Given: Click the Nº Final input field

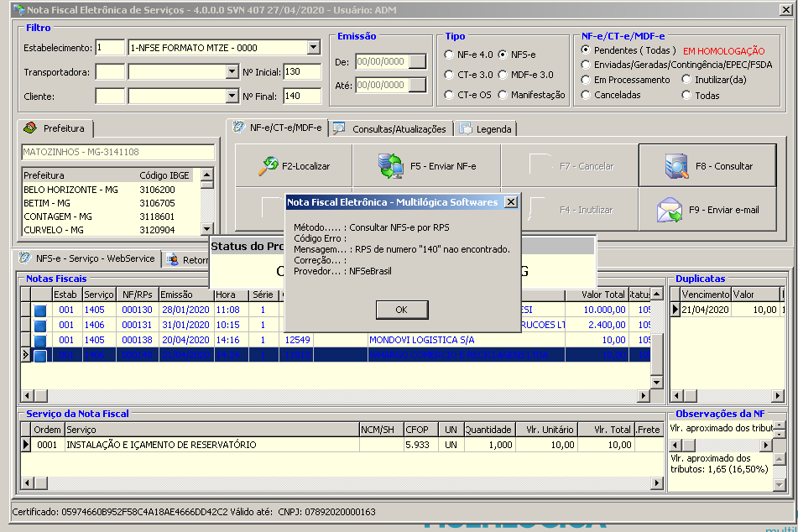Looking at the screenshot, I should pos(302,96).
